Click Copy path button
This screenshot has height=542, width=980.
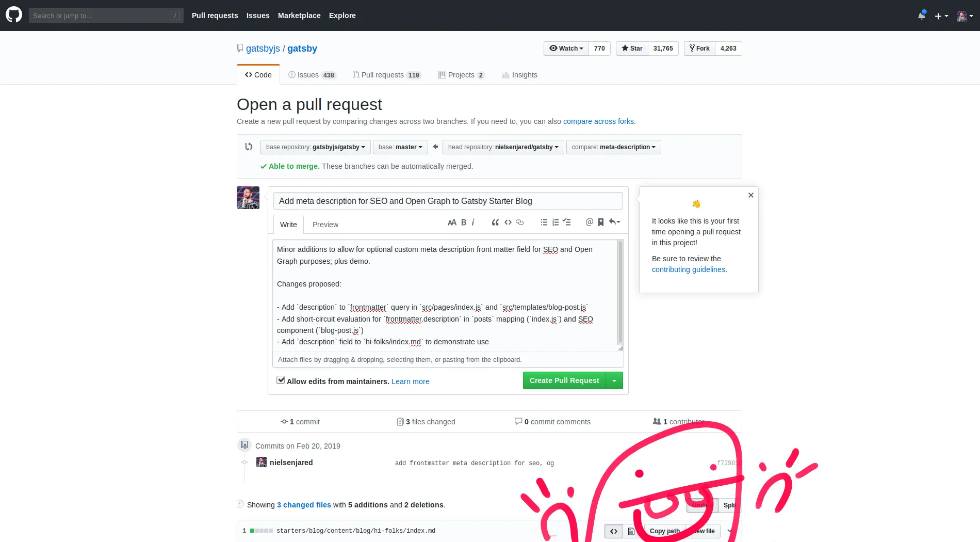tap(664, 531)
